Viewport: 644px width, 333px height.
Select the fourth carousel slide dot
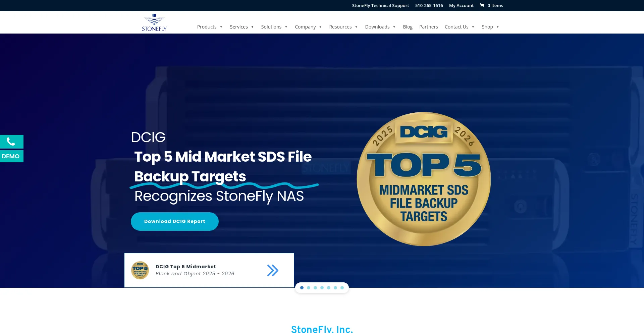coord(322,288)
